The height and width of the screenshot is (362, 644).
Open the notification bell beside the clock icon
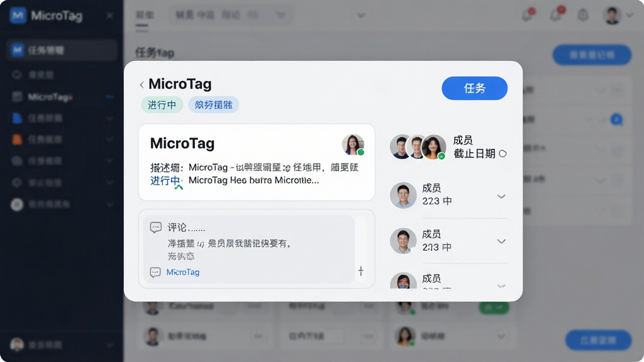[x=556, y=15]
